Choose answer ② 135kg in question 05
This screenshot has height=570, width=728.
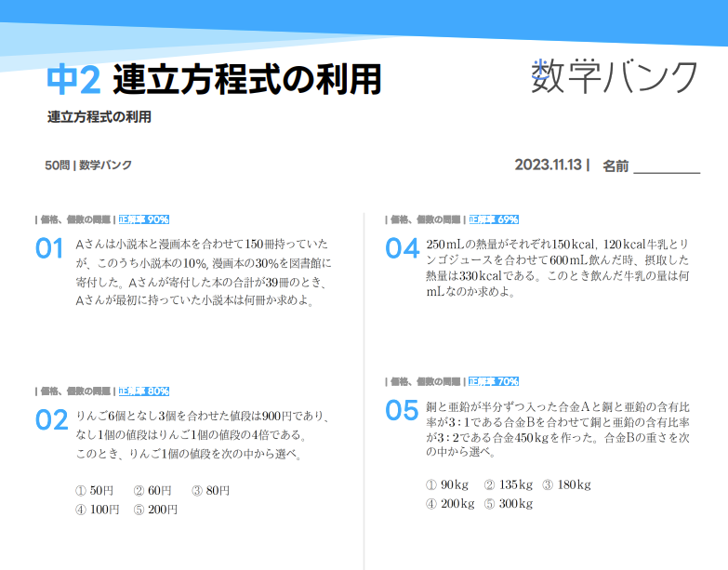pos(509,484)
